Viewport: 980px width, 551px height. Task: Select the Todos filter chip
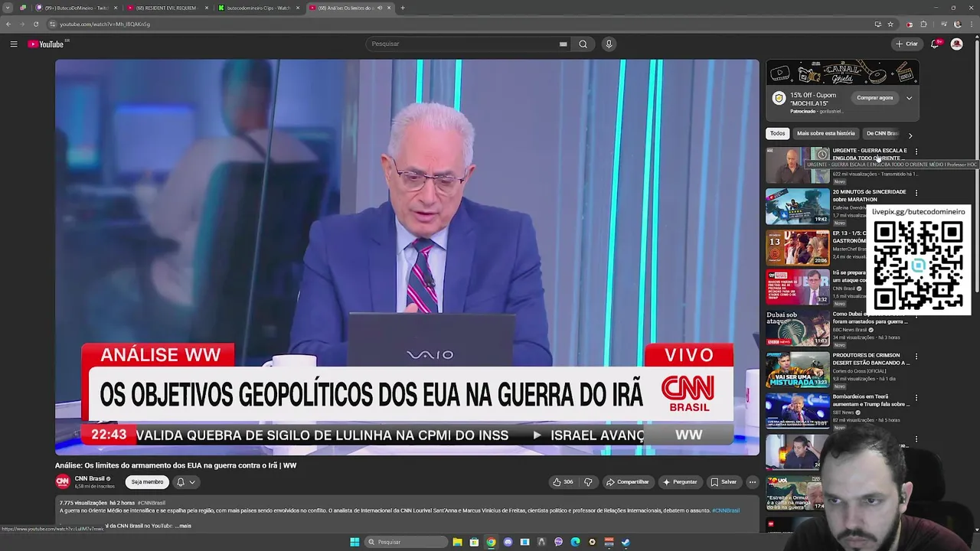[777, 133]
